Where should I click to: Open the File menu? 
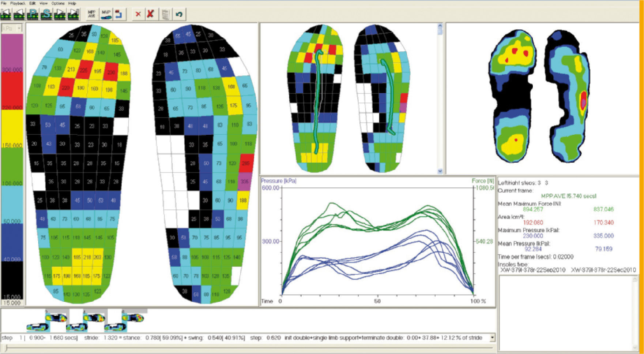[4, 3]
